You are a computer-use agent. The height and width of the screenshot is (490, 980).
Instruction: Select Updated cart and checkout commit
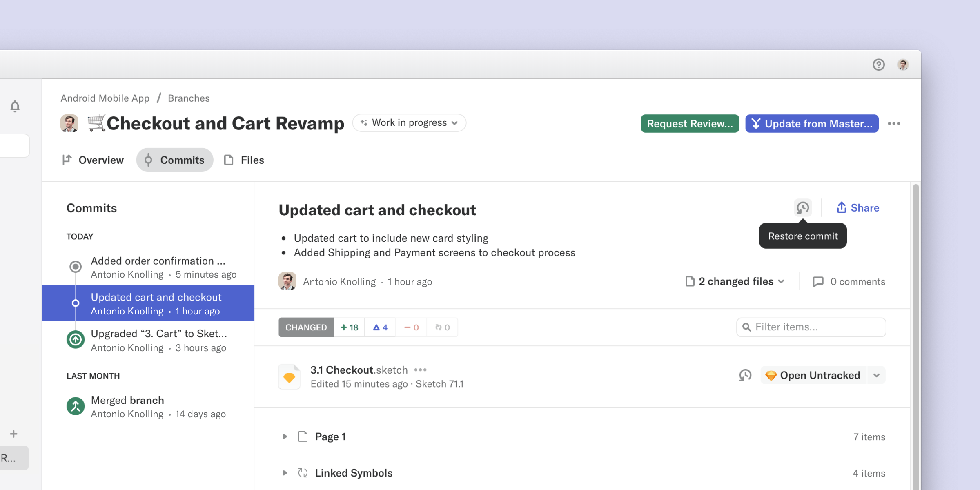(148, 303)
